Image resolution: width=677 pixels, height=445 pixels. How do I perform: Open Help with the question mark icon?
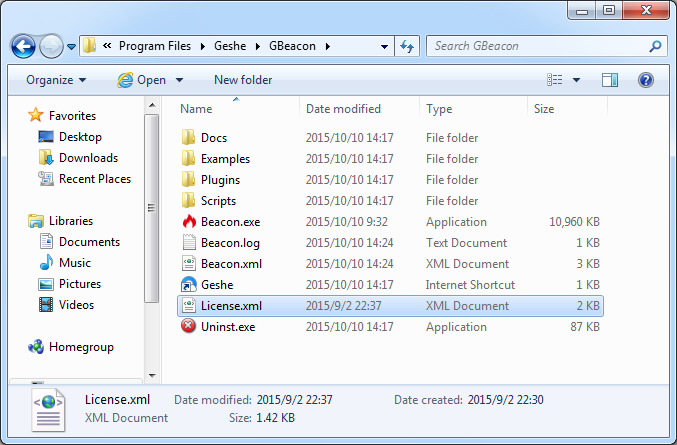click(x=645, y=80)
